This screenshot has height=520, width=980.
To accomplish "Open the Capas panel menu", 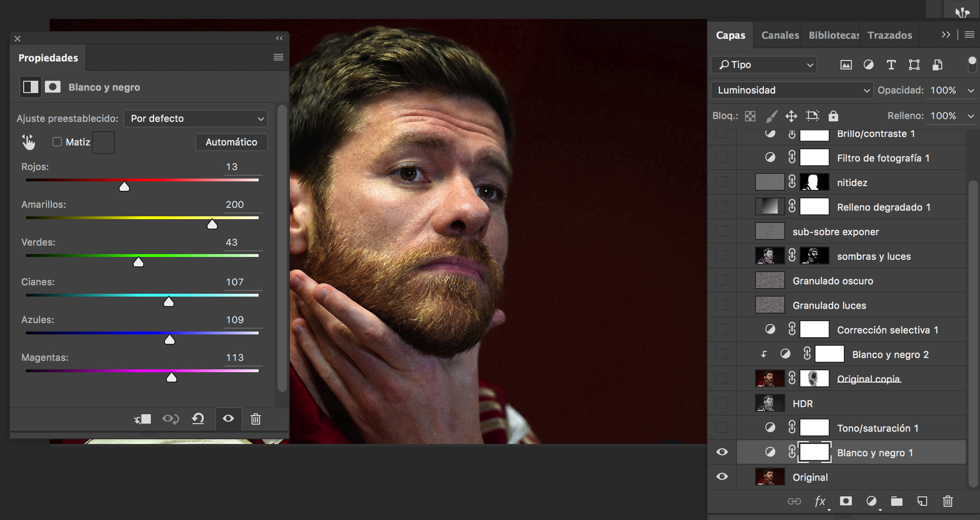I will tap(970, 34).
